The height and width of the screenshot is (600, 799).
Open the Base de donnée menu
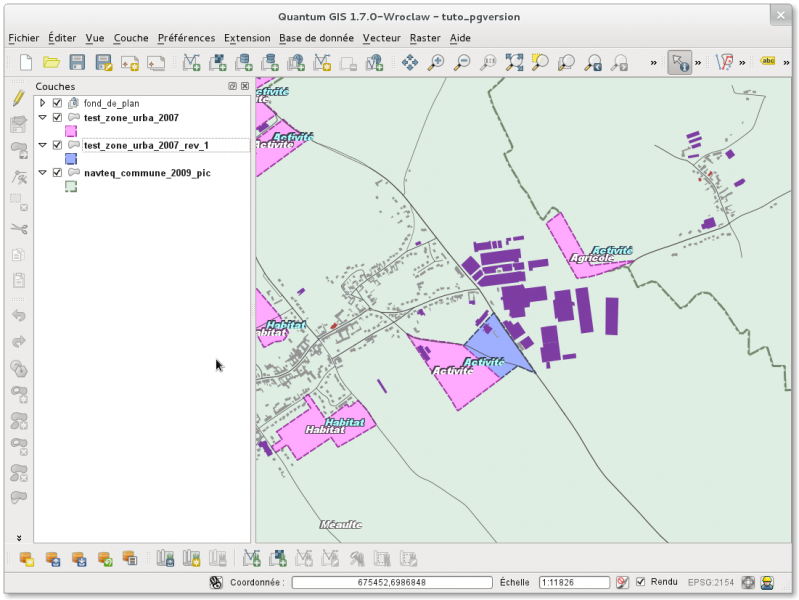click(316, 38)
